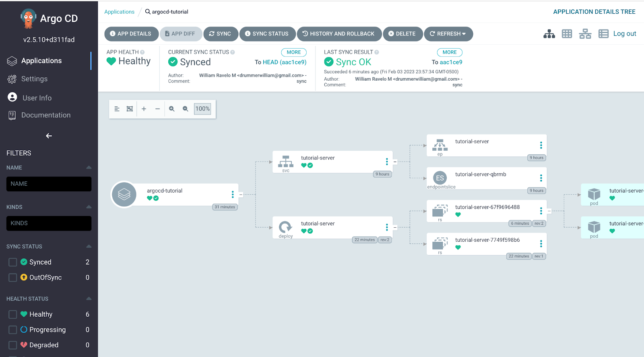644x357 pixels.
Task: Collapse argocd-tutorial node children toggle
Action: (x=241, y=195)
